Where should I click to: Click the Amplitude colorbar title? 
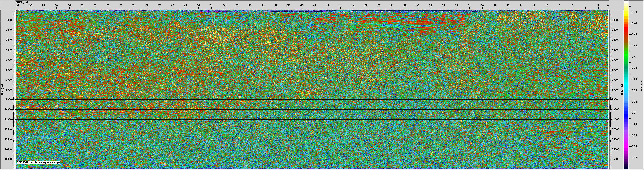[642, 85]
